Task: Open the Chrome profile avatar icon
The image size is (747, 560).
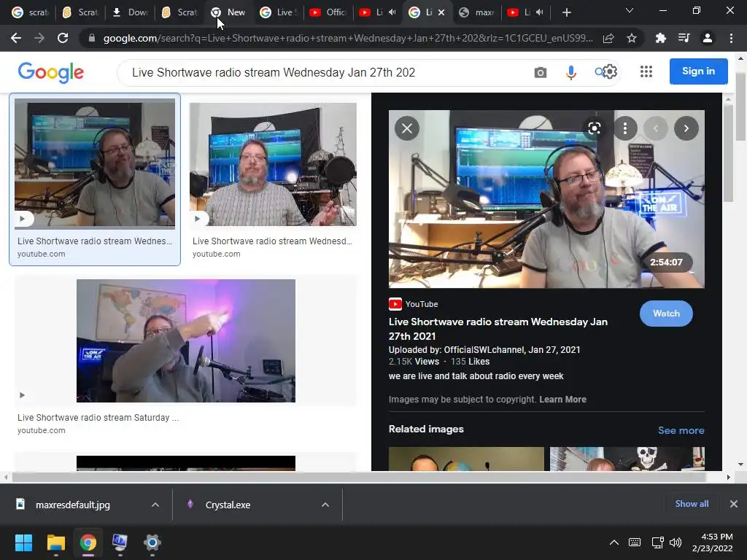Action: click(x=708, y=38)
